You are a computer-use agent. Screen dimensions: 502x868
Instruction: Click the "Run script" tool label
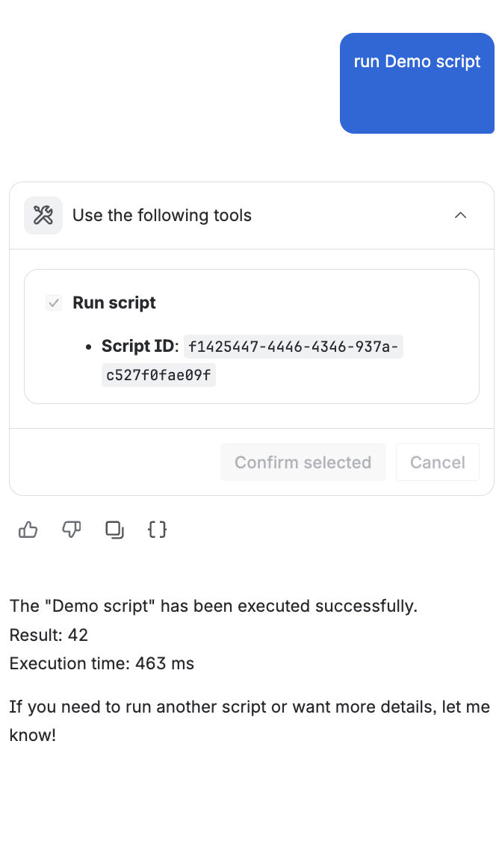click(114, 303)
